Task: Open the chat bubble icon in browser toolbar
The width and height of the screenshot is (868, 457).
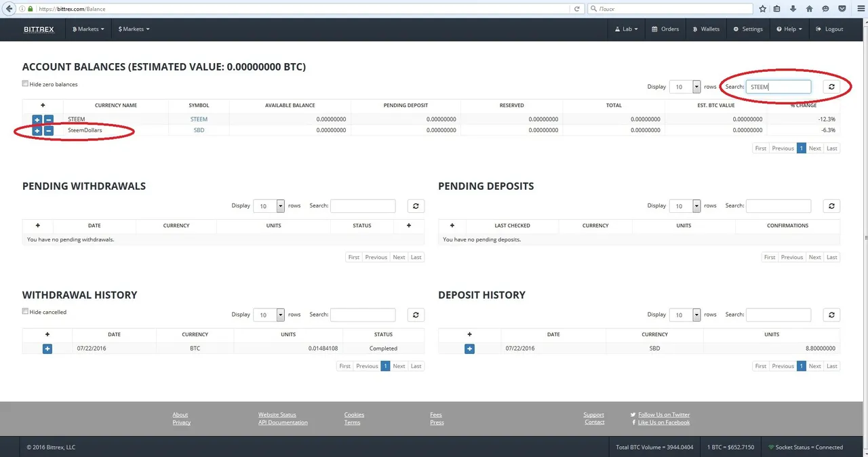Action: point(825,9)
